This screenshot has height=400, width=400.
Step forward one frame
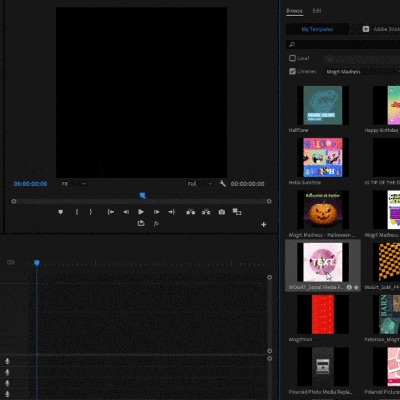coord(156,212)
